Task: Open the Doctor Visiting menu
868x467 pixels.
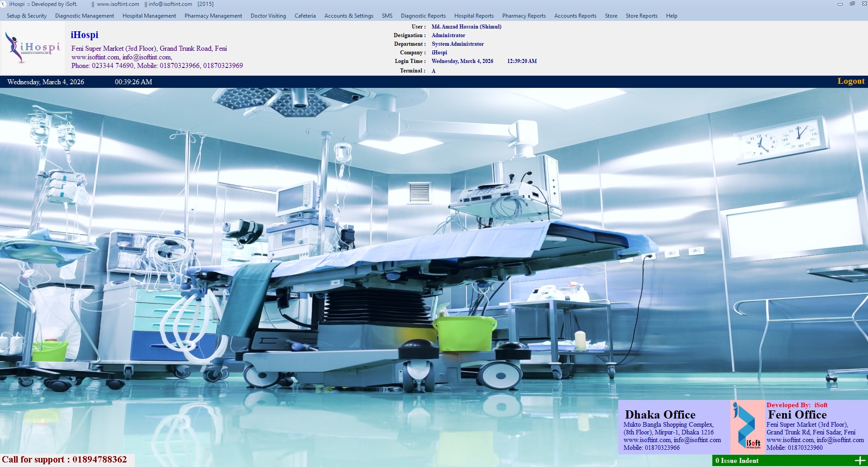Action: (268, 16)
